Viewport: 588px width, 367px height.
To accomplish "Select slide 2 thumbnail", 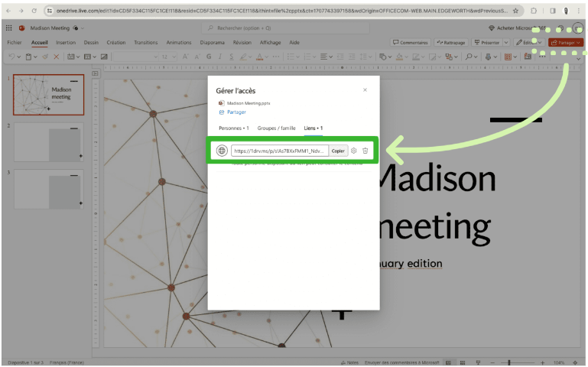I will tap(49, 141).
